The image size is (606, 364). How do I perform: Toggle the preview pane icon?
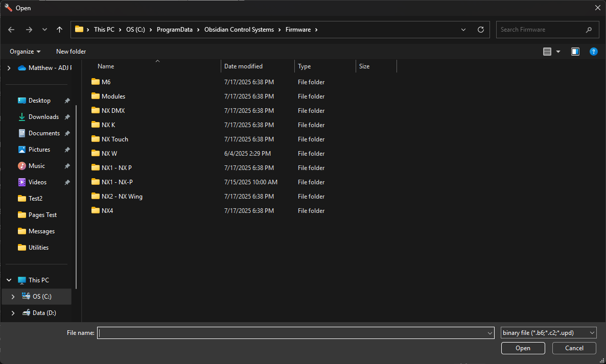[x=575, y=52]
